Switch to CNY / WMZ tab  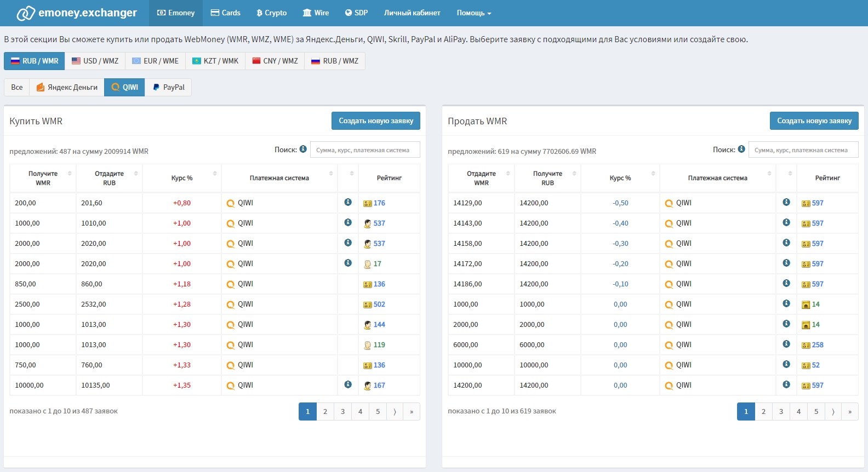pos(275,61)
